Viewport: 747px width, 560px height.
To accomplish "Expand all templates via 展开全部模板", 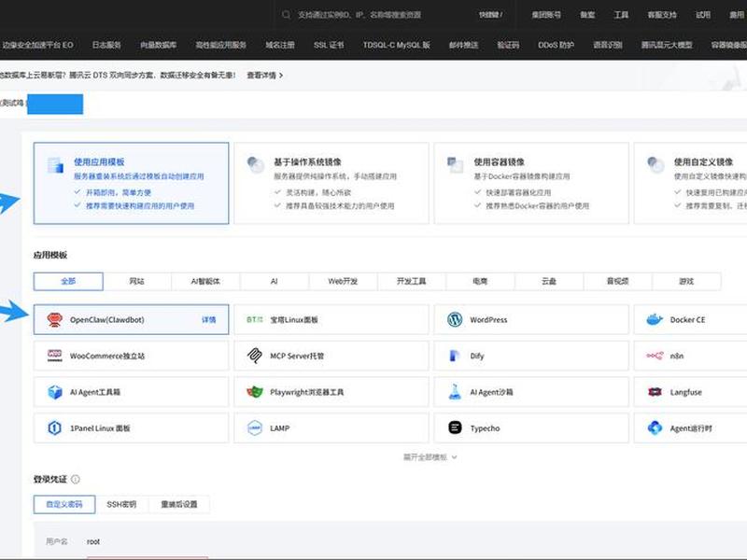I will coord(430,457).
